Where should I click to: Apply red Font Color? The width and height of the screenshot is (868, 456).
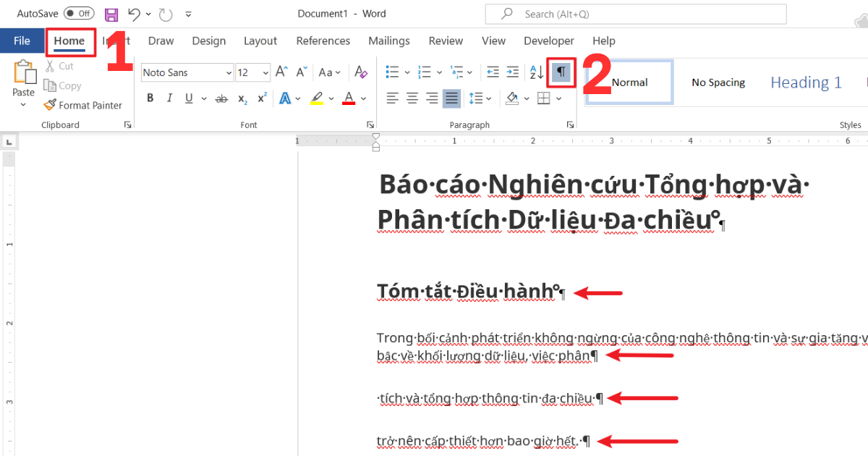click(x=349, y=98)
